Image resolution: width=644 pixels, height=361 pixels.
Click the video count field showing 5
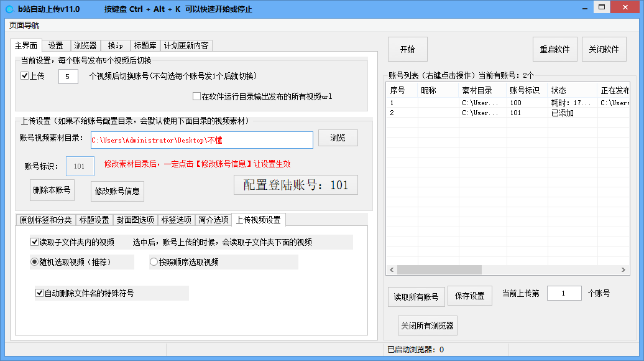[x=68, y=77]
